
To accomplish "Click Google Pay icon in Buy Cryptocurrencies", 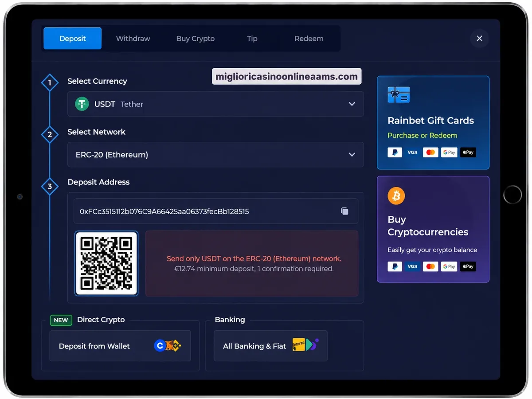I will coord(449,266).
